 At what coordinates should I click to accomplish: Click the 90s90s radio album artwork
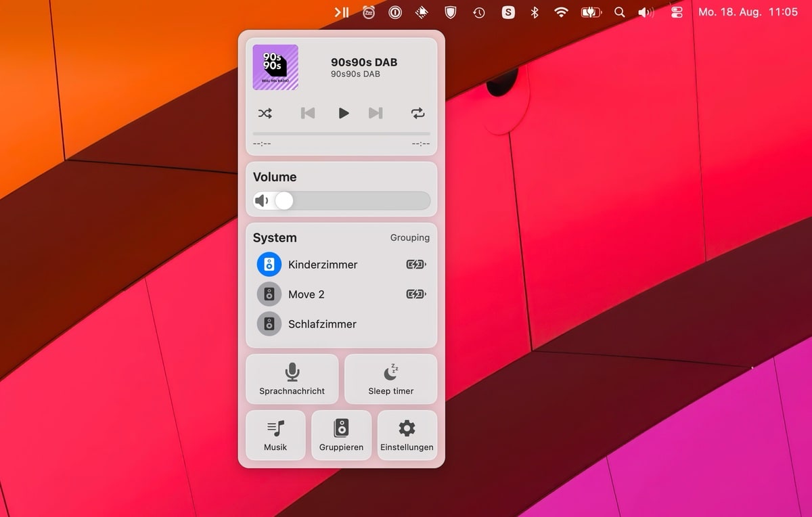(275, 67)
